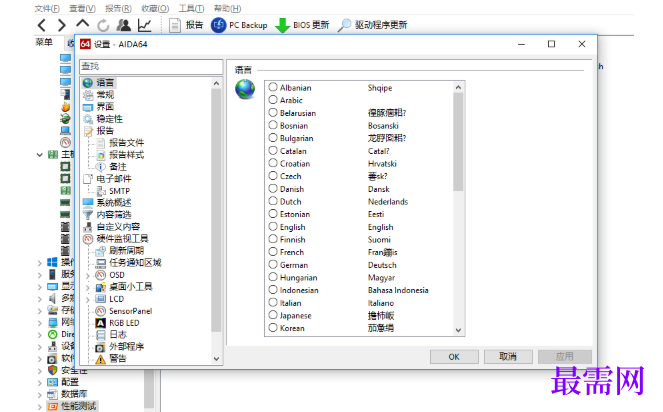Viewport: 663px width, 412px height.
Task: Click the 报告 report toolbar button
Action: pyautogui.click(x=186, y=25)
